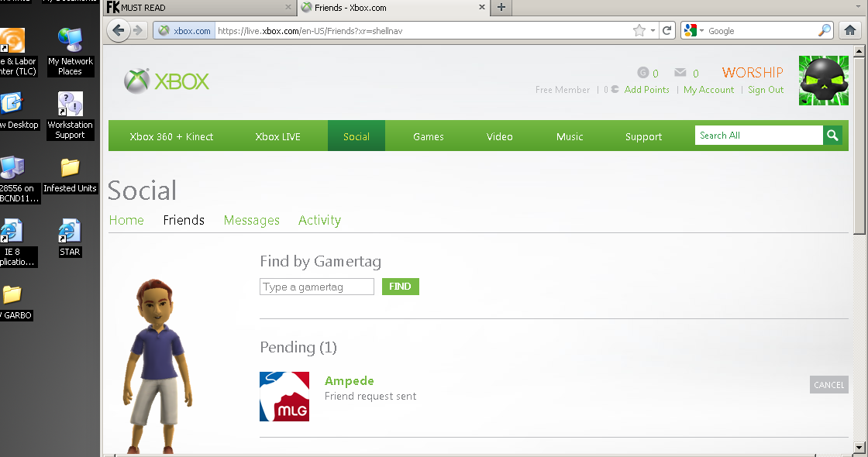Click the xbox.com site identity button
868x457 pixels.
(x=184, y=30)
